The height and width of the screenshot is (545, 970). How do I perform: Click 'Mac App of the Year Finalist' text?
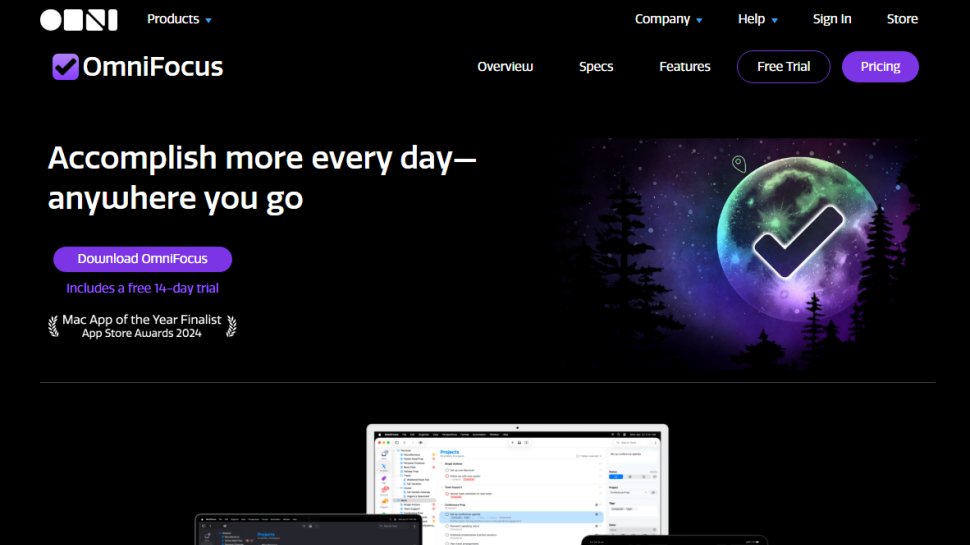(142, 319)
